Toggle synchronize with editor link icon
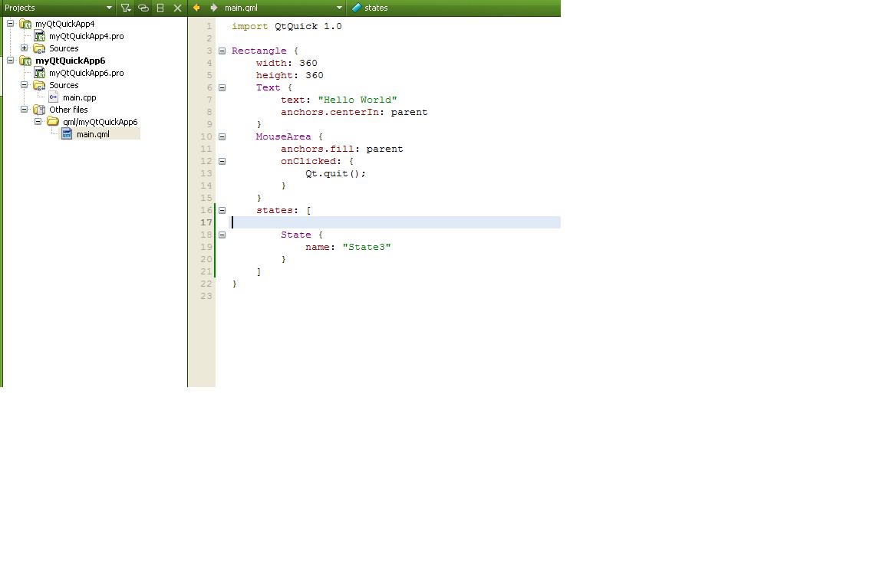 (143, 8)
